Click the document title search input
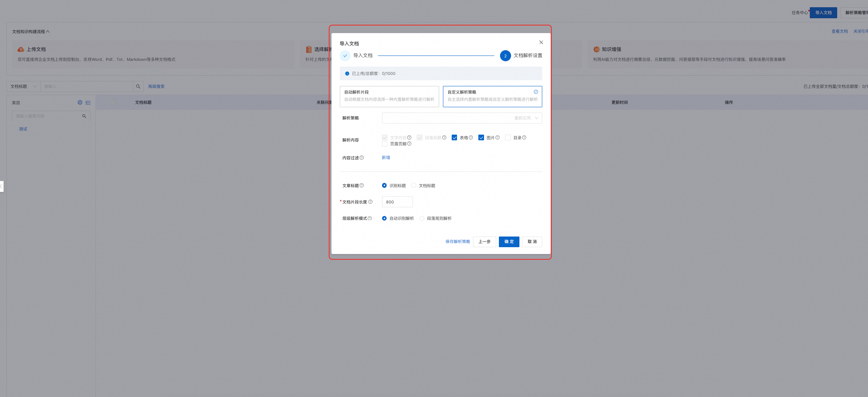This screenshot has width=868, height=397. (87, 86)
